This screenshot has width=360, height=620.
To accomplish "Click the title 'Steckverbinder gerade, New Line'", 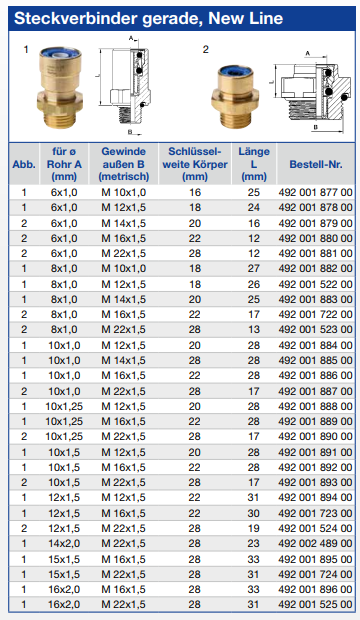I will [x=148, y=18].
